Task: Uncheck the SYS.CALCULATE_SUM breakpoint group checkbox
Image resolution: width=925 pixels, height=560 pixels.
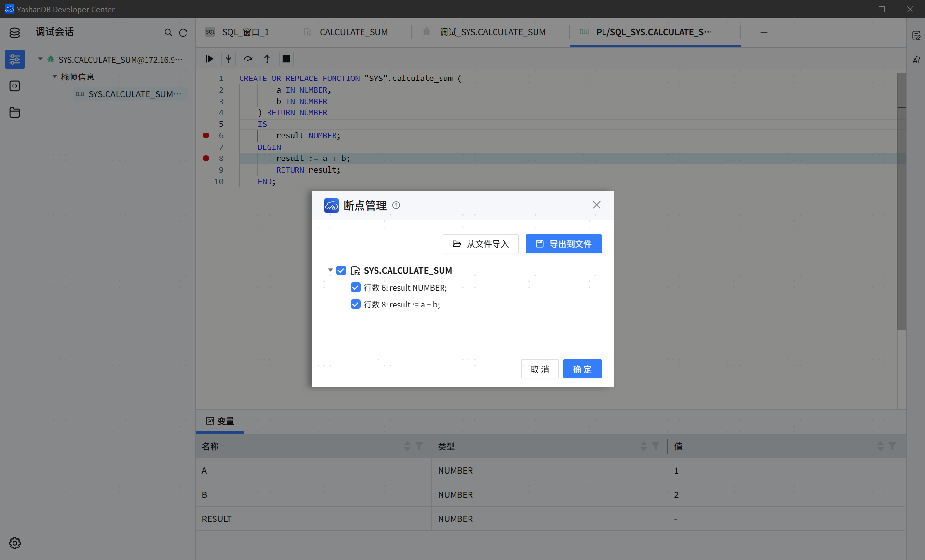Action: pos(341,270)
